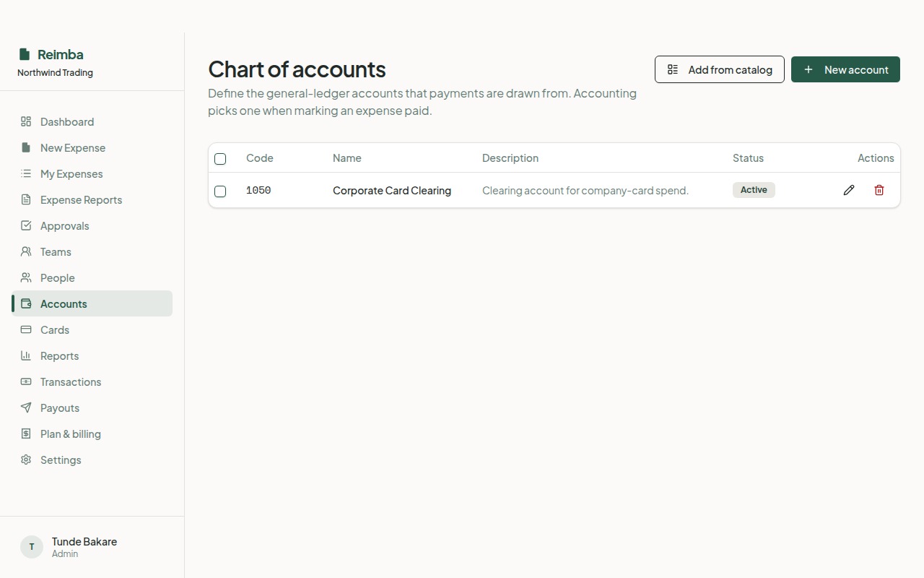Click the Description column header
Viewport: 924px width, 578px height.
tap(510, 158)
